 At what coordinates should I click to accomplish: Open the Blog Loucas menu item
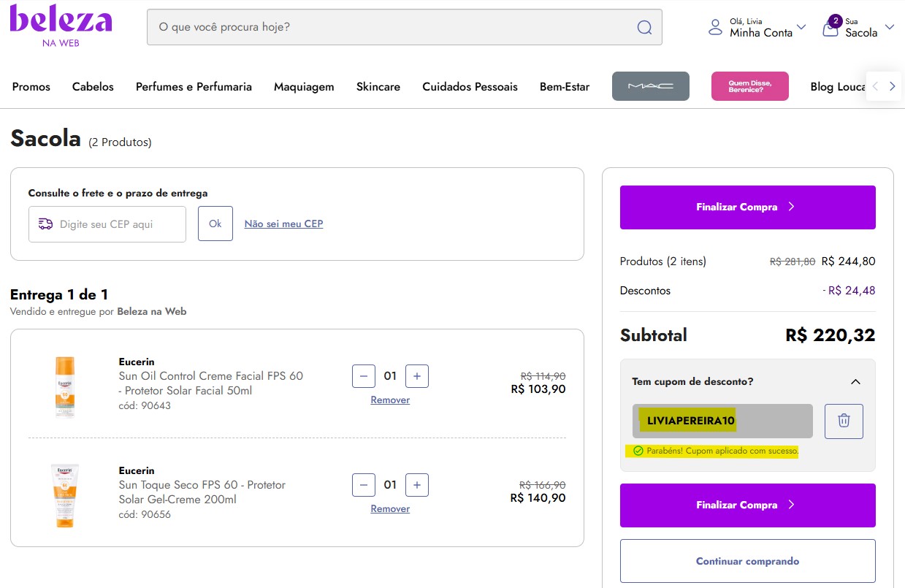[x=838, y=87]
